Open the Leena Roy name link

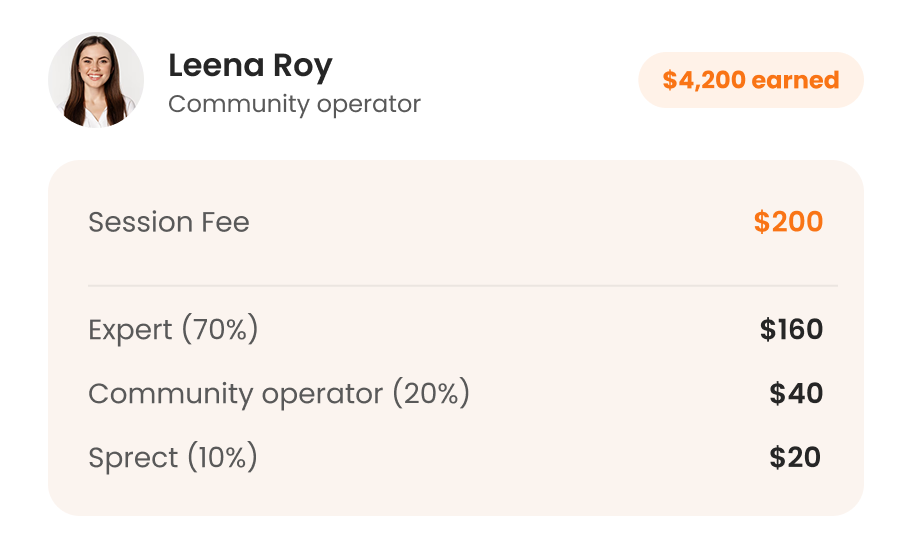(250, 66)
